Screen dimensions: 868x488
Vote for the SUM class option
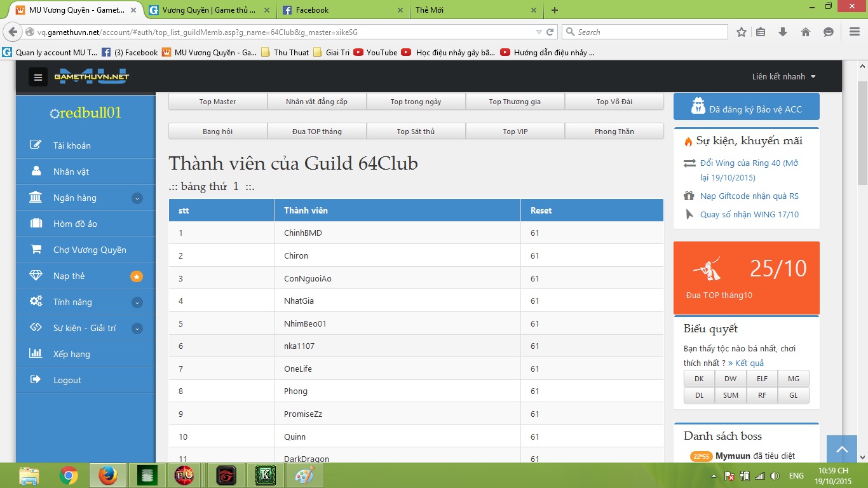coord(731,395)
